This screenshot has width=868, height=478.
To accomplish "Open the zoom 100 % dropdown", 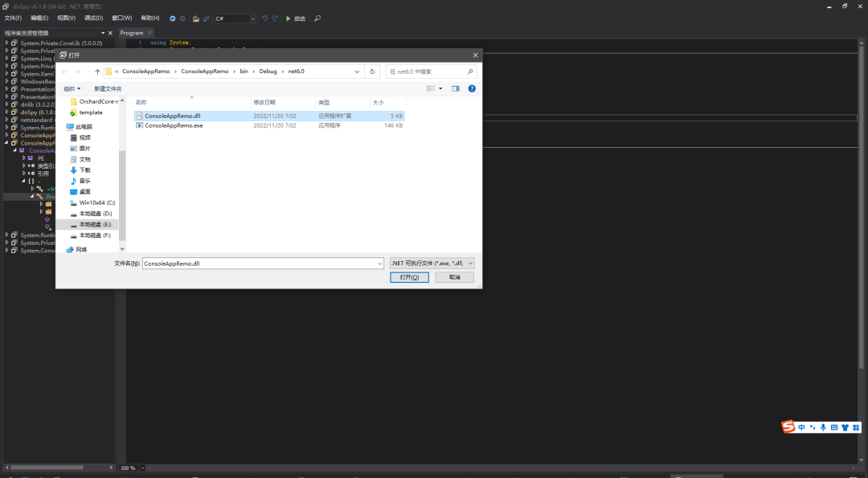I will (143, 468).
